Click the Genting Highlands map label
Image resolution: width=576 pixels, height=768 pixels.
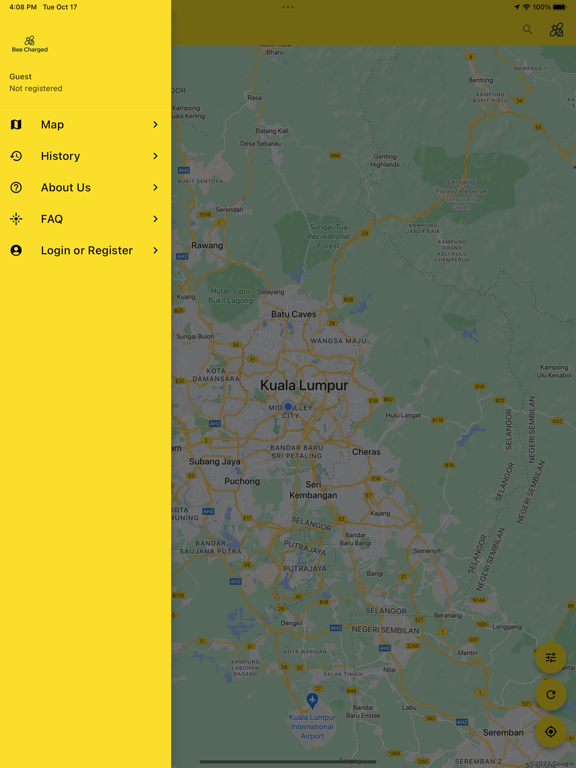(x=385, y=160)
